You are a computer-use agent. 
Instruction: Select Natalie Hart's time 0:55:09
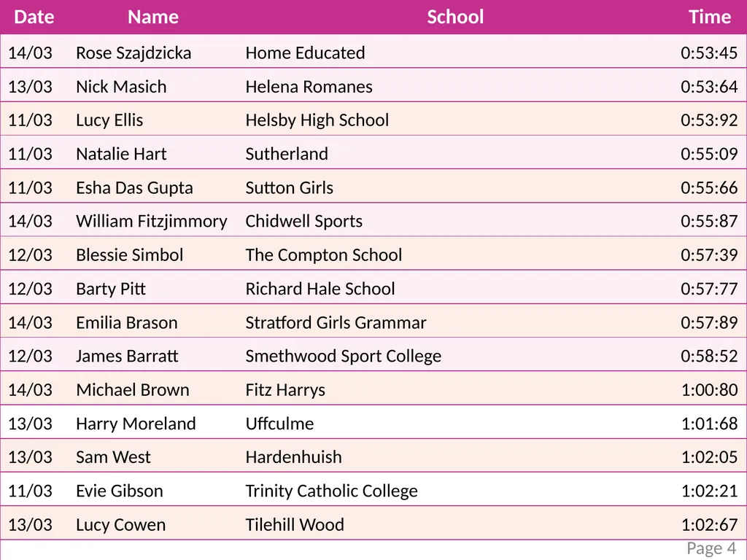pos(709,154)
